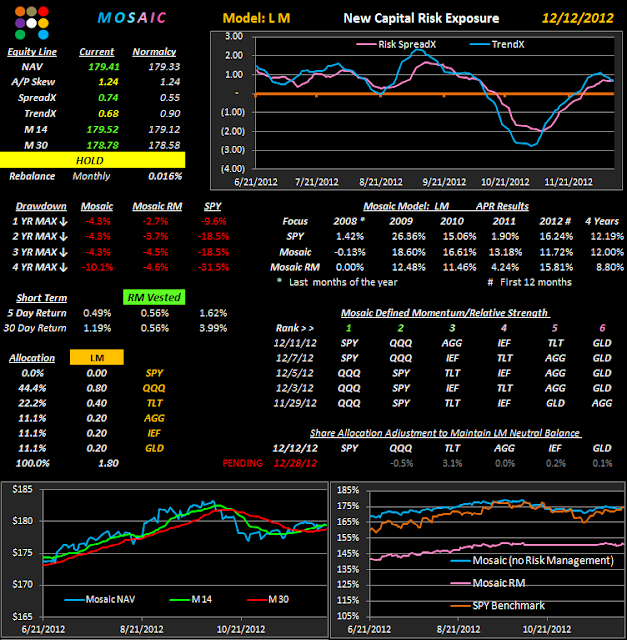This screenshot has height=640, width=627.
Task: Click the 'New Capital Risk Exposure' title
Action: [421, 18]
